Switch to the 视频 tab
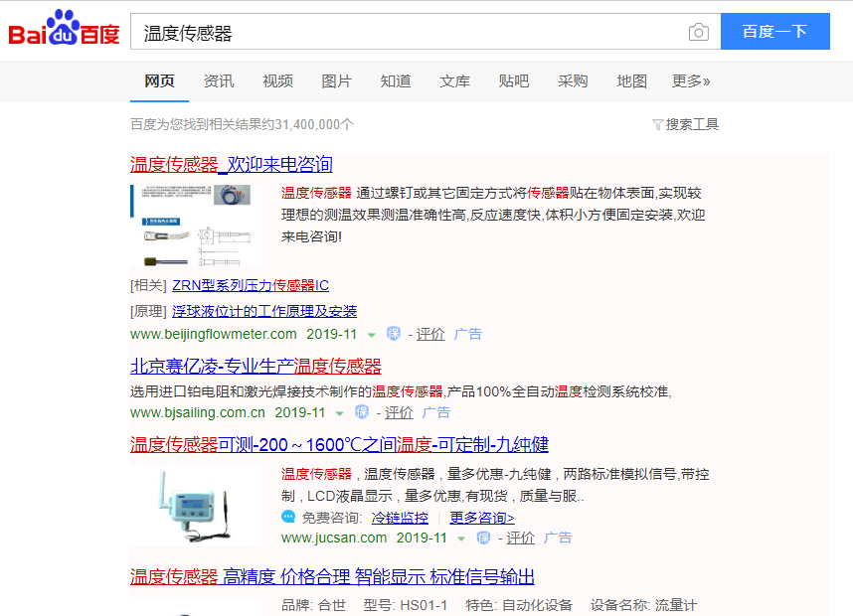 [277, 81]
